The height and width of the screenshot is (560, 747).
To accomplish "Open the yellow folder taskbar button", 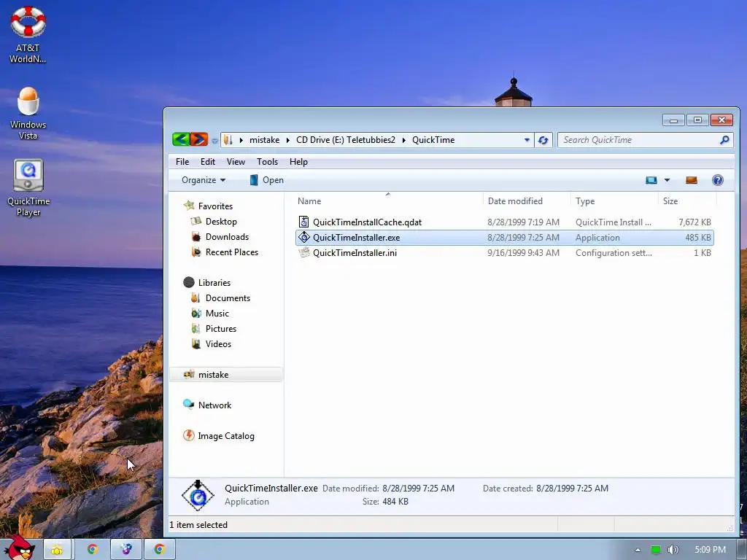I will pyautogui.click(x=57, y=550).
